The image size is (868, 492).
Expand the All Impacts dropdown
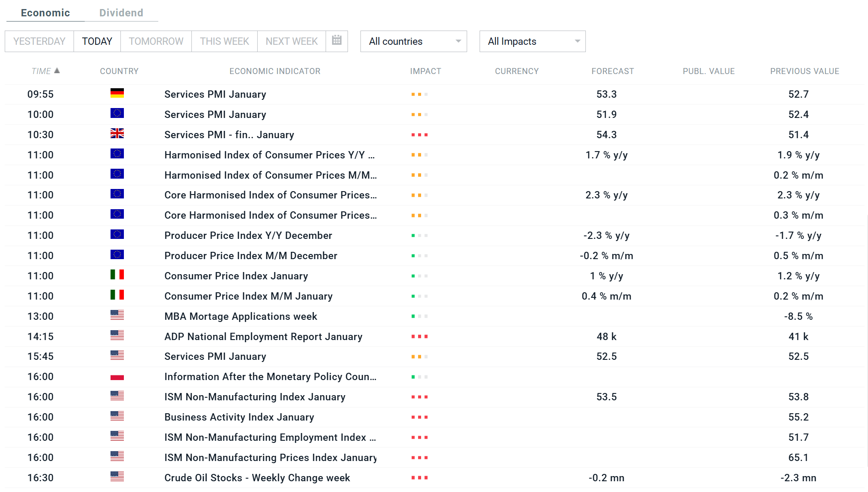532,41
